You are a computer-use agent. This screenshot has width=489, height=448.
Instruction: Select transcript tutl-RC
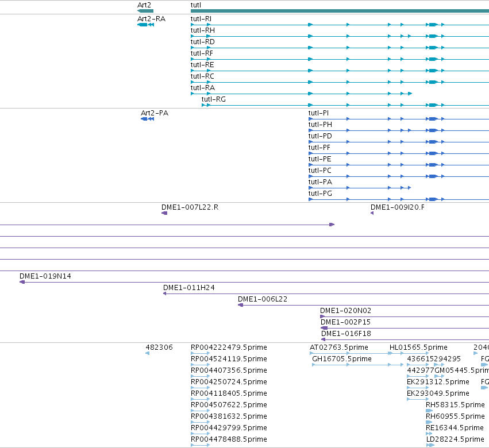(x=202, y=76)
